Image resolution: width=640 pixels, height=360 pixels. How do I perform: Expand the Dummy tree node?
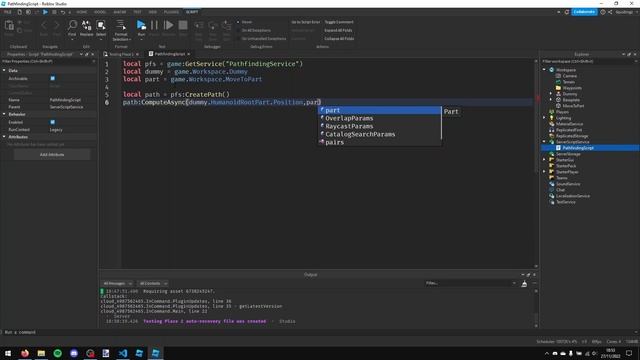point(551,94)
